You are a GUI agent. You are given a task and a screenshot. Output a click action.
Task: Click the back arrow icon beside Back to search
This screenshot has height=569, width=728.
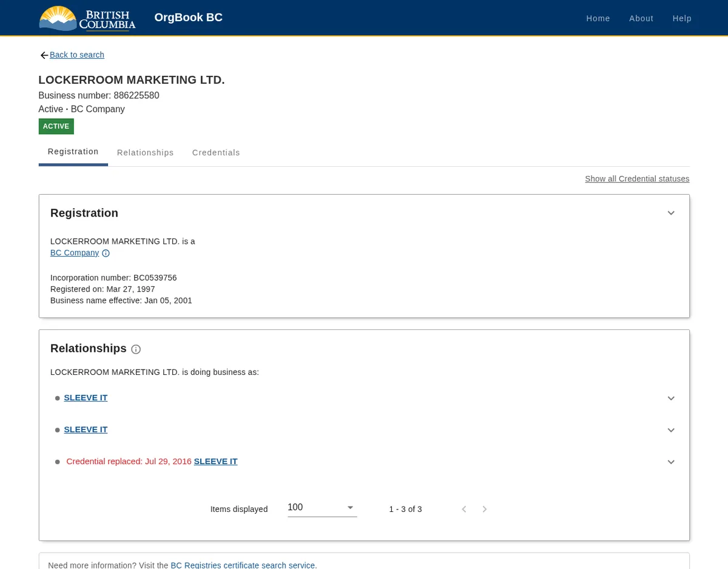tap(44, 55)
